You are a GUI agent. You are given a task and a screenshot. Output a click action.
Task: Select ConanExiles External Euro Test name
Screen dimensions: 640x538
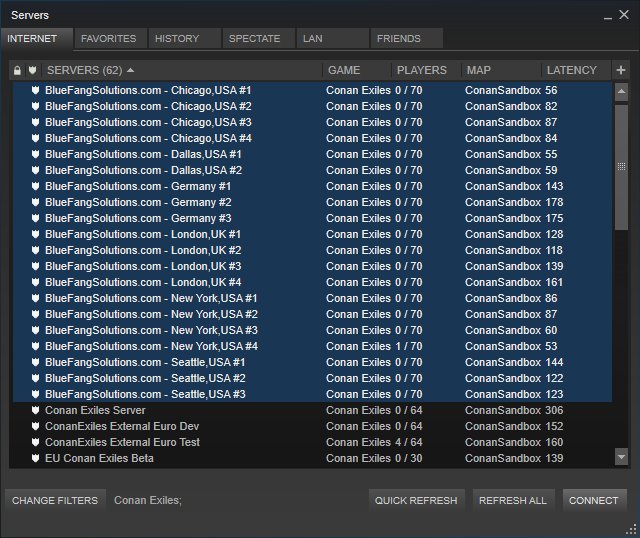click(x=122, y=442)
